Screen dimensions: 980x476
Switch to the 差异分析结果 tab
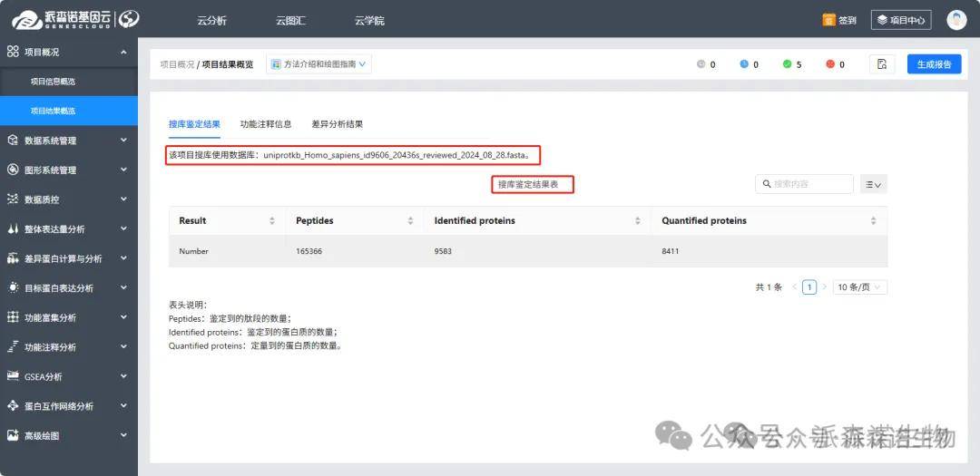(x=337, y=124)
